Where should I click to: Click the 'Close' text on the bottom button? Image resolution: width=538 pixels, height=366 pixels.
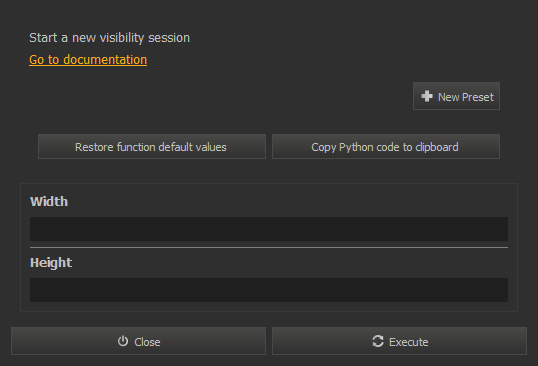(147, 342)
